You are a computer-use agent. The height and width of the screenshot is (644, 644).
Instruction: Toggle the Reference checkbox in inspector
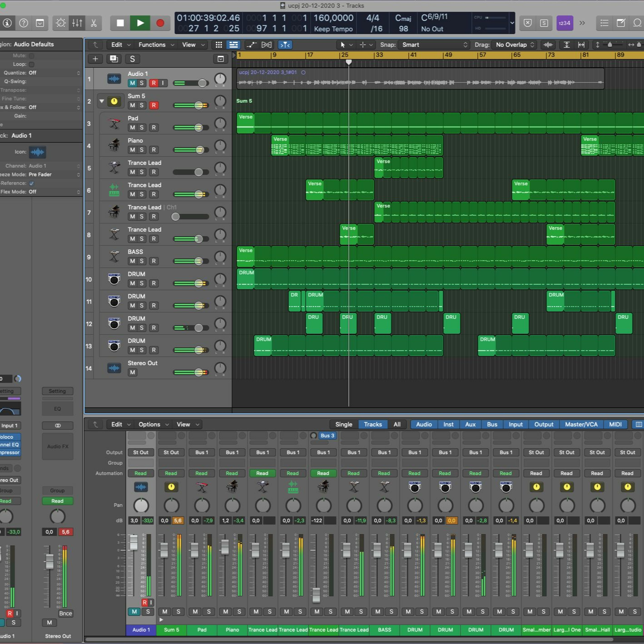pyautogui.click(x=32, y=183)
